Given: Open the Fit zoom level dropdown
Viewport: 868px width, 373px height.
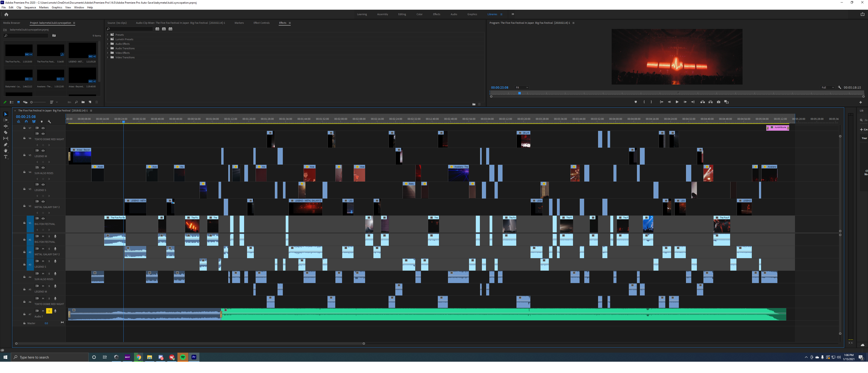Looking at the screenshot, I should tap(522, 88).
